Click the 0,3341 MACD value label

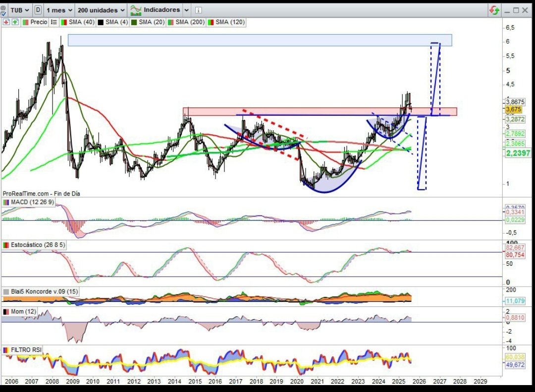(x=515, y=212)
